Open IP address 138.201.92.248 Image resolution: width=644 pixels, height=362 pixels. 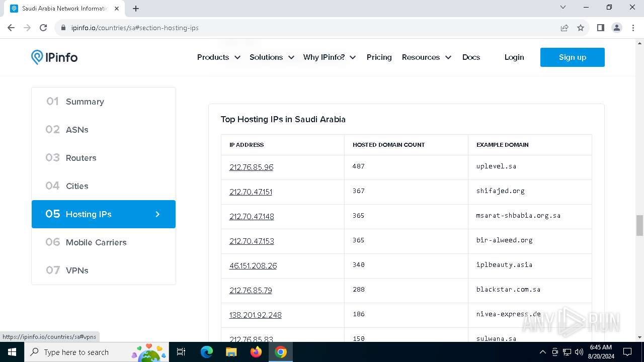tap(255, 315)
